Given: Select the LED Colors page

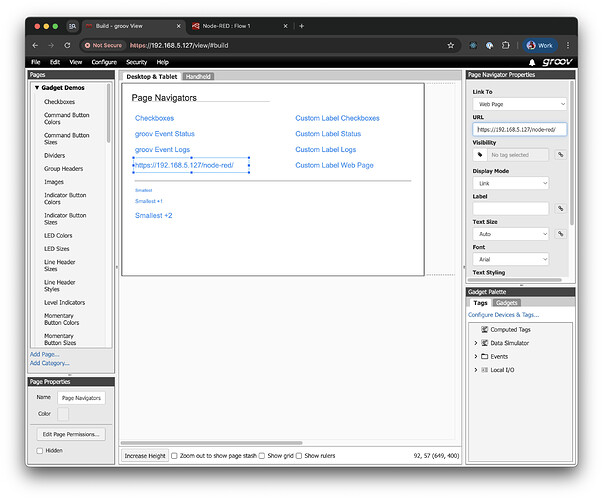Looking at the screenshot, I should click(58, 235).
